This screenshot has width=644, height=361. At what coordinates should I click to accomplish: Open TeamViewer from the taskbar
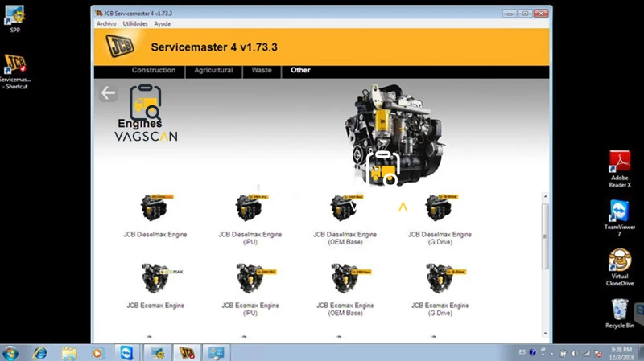point(126,353)
